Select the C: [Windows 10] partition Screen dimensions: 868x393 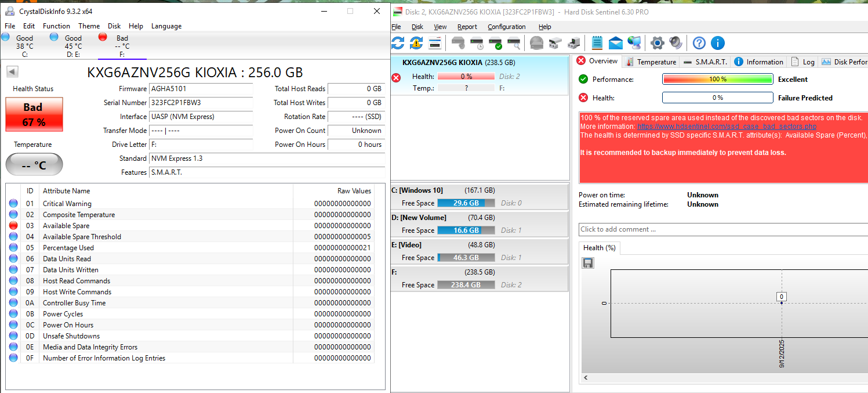click(x=480, y=196)
